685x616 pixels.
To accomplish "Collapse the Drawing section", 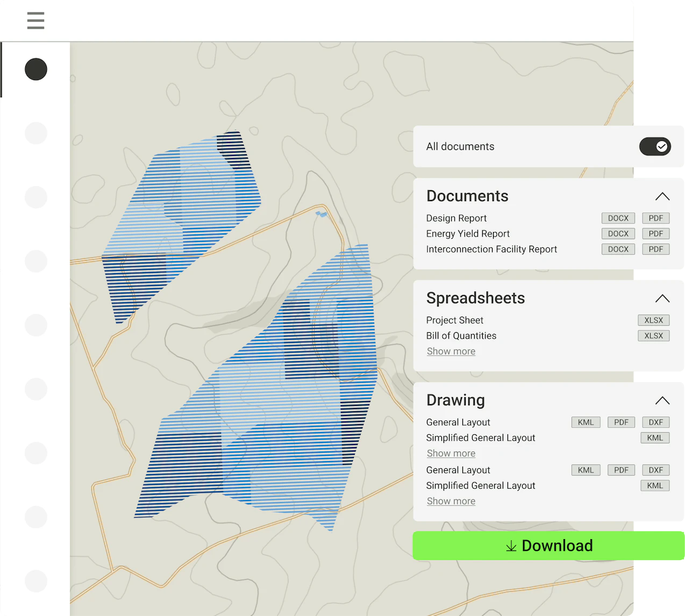I will tap(662, 401).
